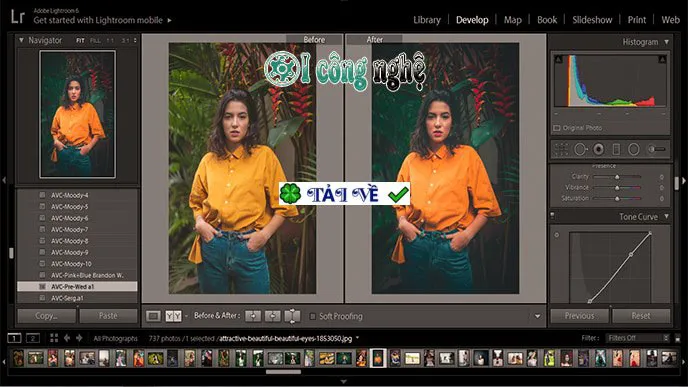688x387 pixels.
Task: Go forward using filmstrip right arrow
Action: [x=79, y=338]
